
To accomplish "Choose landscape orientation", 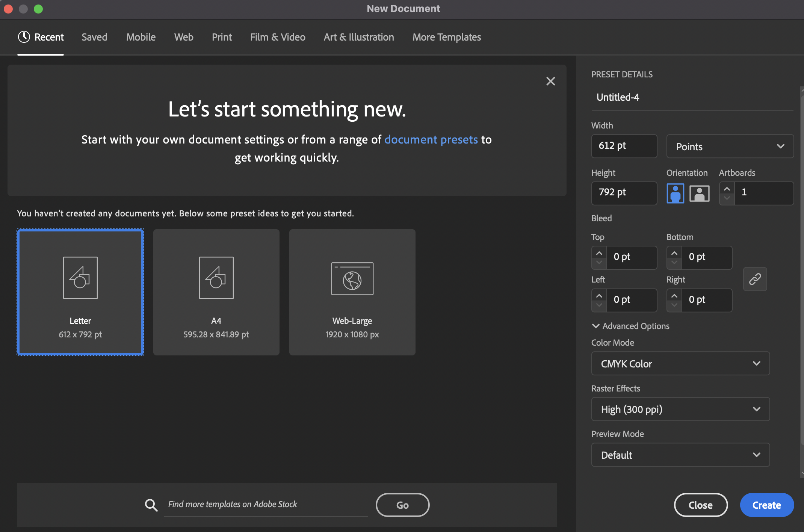I will pyautogui.click(x=699, y=193).
